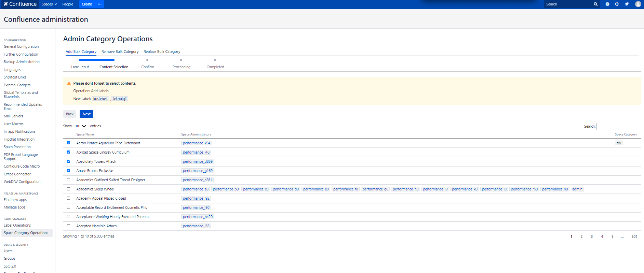This screenshot has width=644, height=273.
Task: Open Hipchat Integration in sidebar
Action: 19,139
